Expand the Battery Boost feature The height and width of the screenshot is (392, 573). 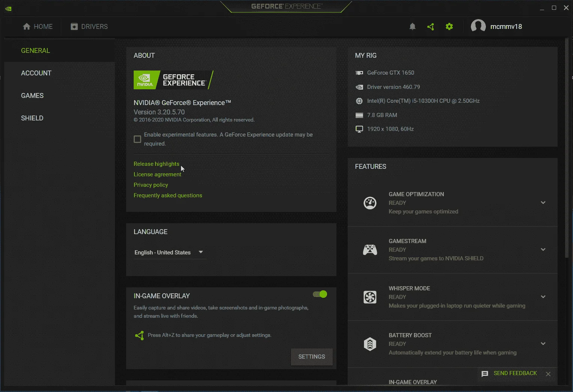[543, 344]
